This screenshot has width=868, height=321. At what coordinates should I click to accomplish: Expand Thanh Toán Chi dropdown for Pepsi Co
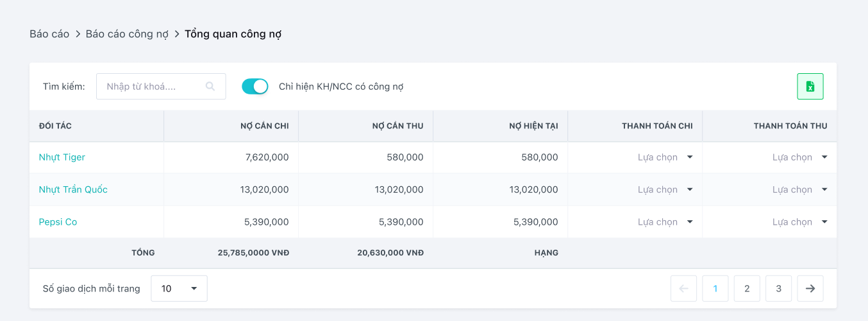pyautogui.click(x=665, y=222)
